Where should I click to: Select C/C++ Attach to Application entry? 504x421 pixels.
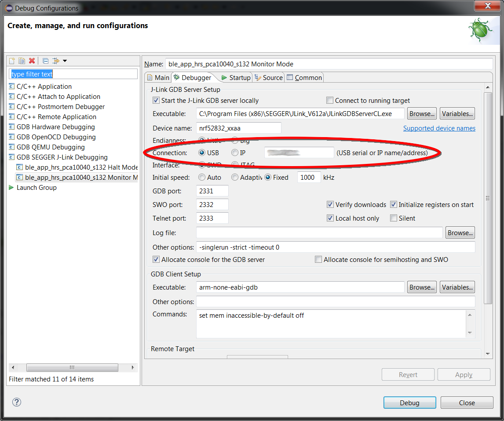tap(58, 97)
